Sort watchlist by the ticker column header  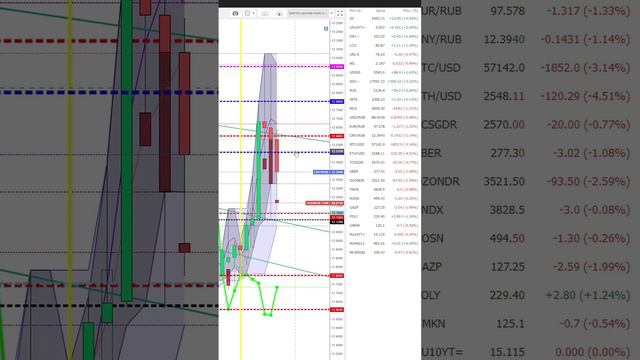[356, 11]
